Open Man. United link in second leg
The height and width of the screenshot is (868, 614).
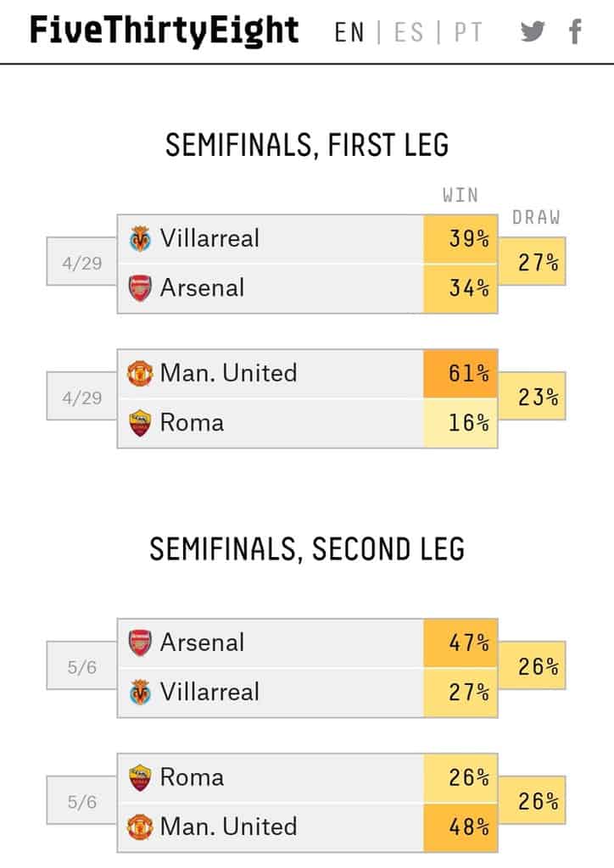pyautogui.click(x=228, y=826)
